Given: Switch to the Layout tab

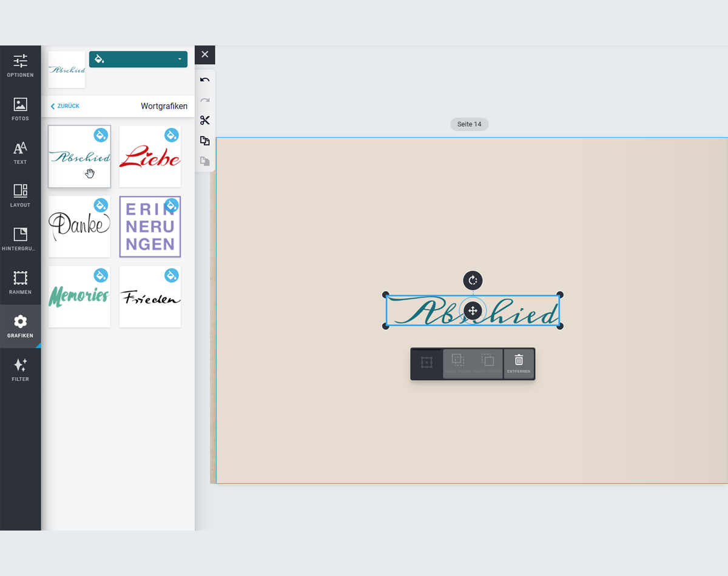Looking at the screenshot, I should (21, 196).
